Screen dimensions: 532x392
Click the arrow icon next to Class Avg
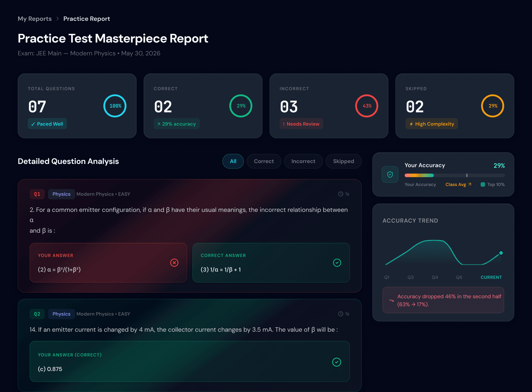click(x=470, y=184)
